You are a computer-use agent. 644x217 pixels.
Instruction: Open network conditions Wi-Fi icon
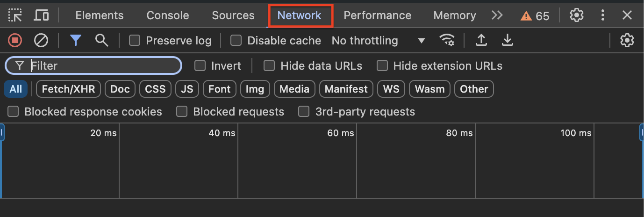[447, 41]
